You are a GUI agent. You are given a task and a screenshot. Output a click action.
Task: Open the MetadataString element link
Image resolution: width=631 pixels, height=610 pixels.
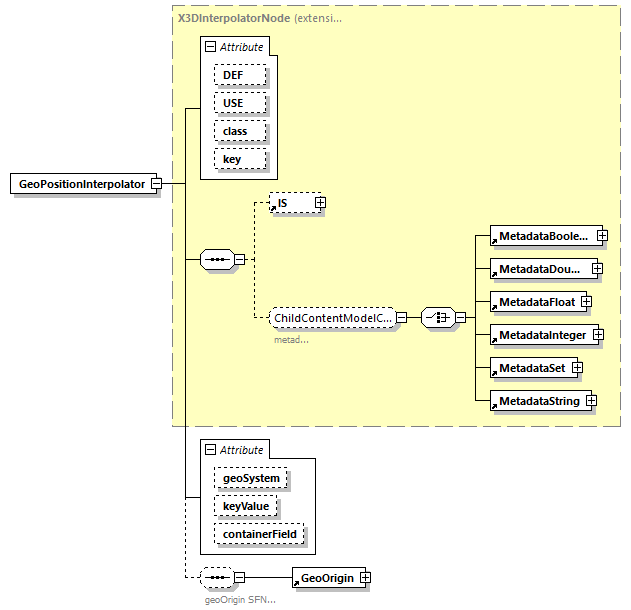coord(538,402)
